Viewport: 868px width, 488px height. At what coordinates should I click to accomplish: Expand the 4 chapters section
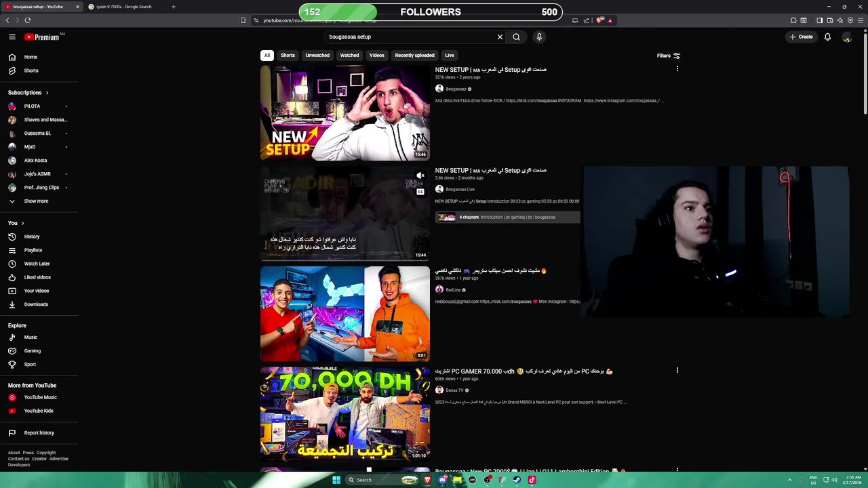tap(507, 218)
